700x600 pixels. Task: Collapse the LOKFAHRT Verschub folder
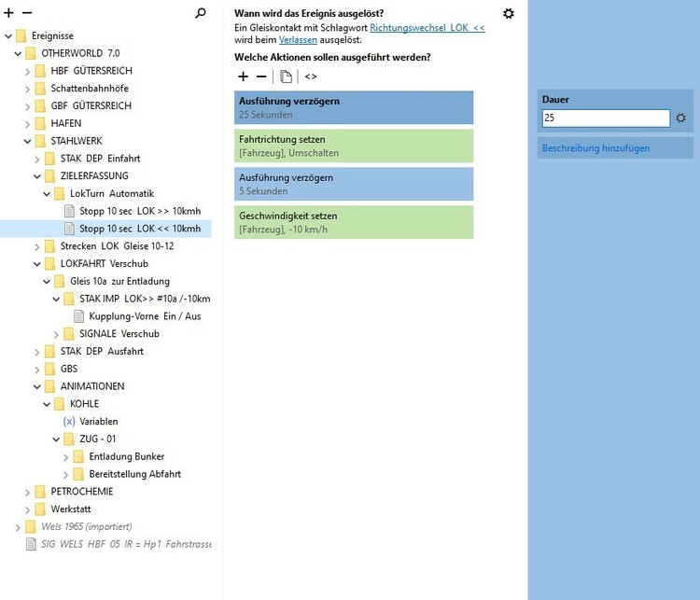click(37, 264)
